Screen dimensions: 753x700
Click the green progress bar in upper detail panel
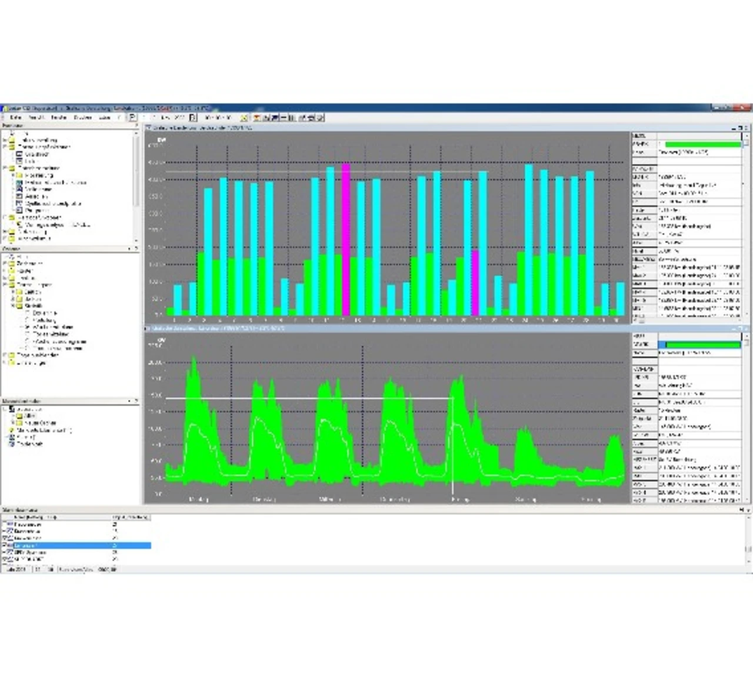pos(702,144)
